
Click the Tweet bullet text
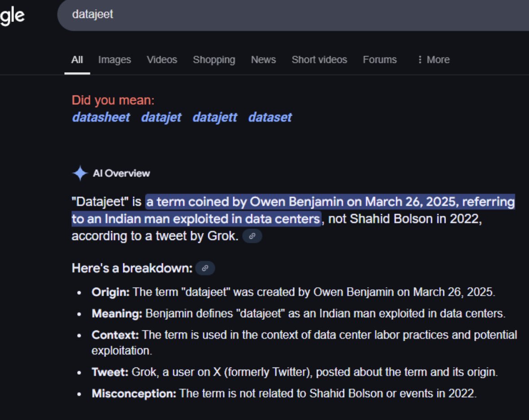click(294, 372)
